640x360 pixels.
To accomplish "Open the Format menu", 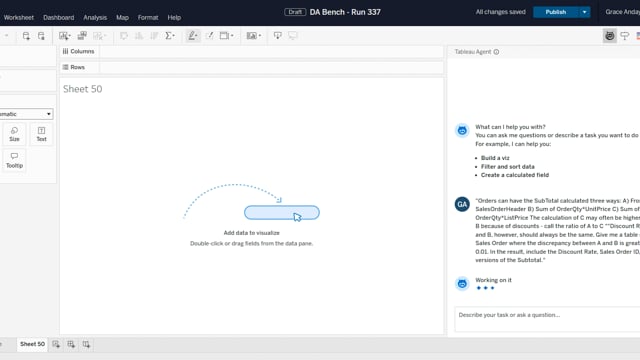I will click(148, 18).
